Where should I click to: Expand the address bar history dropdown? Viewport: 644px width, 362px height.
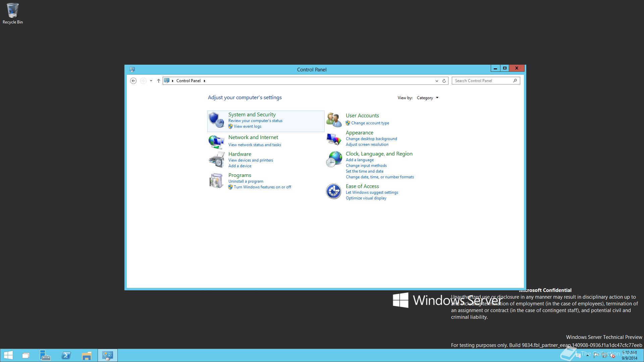tap(436, 81)
